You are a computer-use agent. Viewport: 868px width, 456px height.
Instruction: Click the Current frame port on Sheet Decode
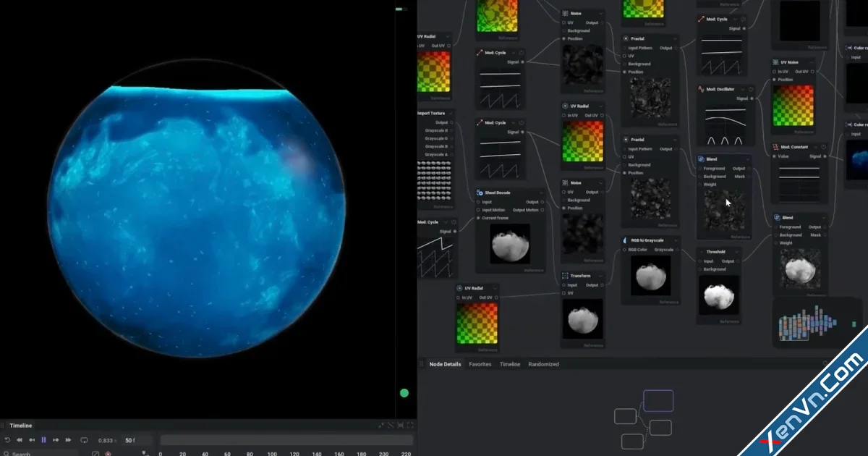click(478, 218)
